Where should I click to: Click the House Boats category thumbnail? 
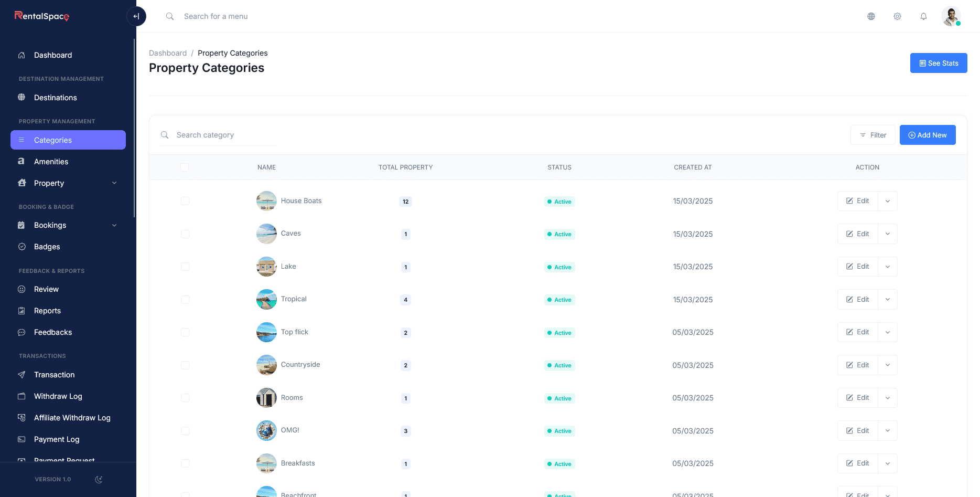[x=266, y=201]
